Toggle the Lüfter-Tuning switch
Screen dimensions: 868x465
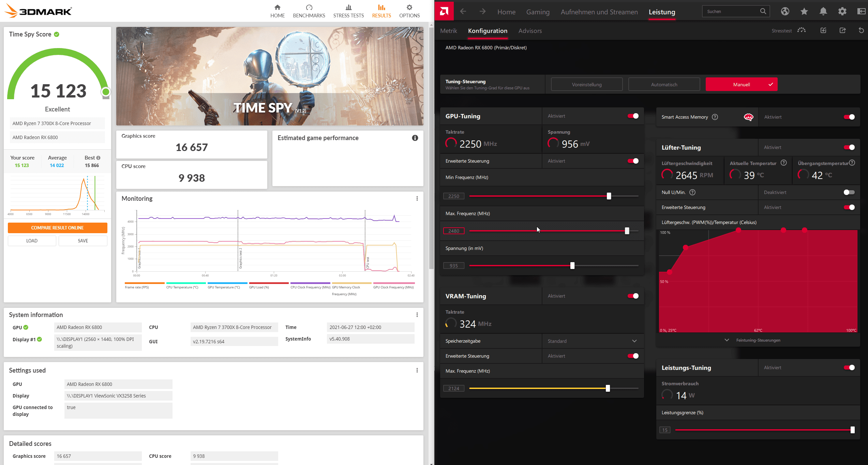point(849,147)
